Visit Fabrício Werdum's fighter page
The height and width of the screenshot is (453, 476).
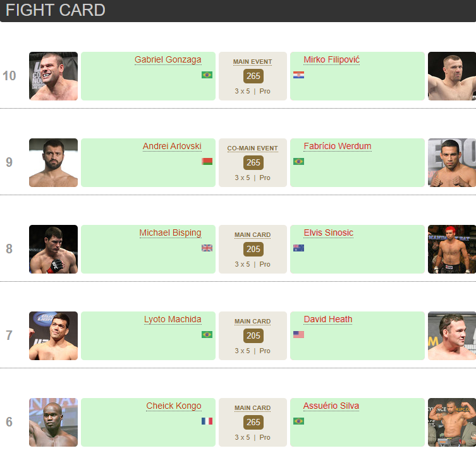(x=337, y=147)
